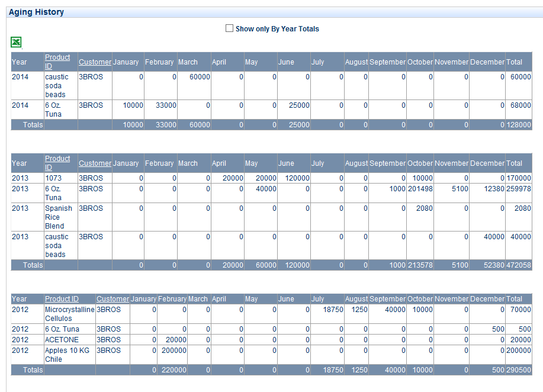Click the 2013 October value 201498
This screenshot has height=392, width=543.
coord(420,189)
